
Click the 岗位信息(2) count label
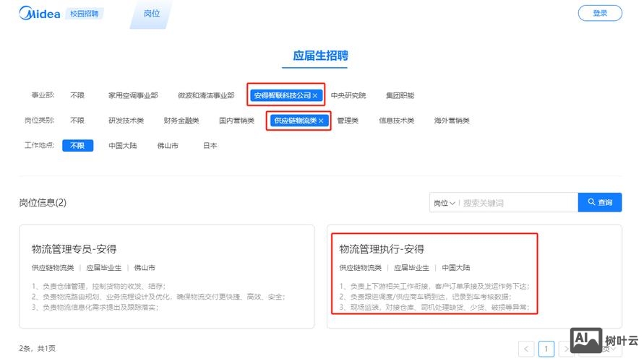pos(43,203)
